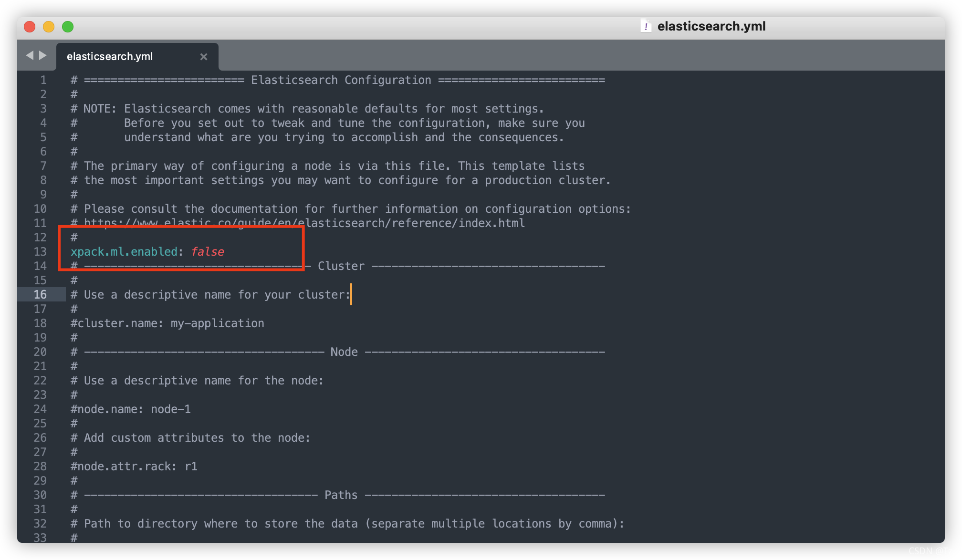Click line number 28 in the gutter

[x=40, y=467]
